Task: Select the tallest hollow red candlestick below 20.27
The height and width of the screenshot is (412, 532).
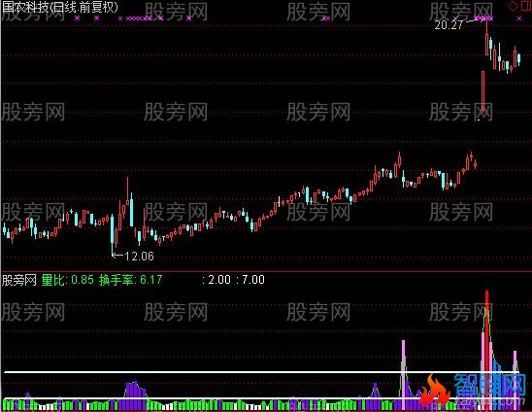Action: 482,90
